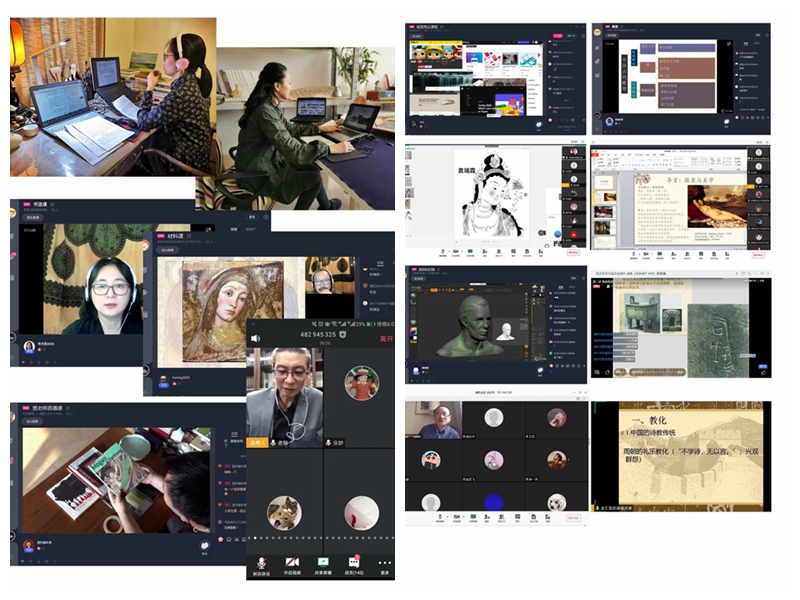Click the elderly presenter video tile in grid
The width and height of the screenshot is (800, 600).
pos(434,420)
